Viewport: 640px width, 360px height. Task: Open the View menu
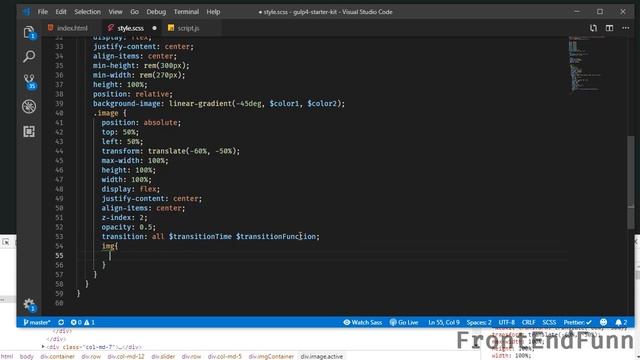116,12
